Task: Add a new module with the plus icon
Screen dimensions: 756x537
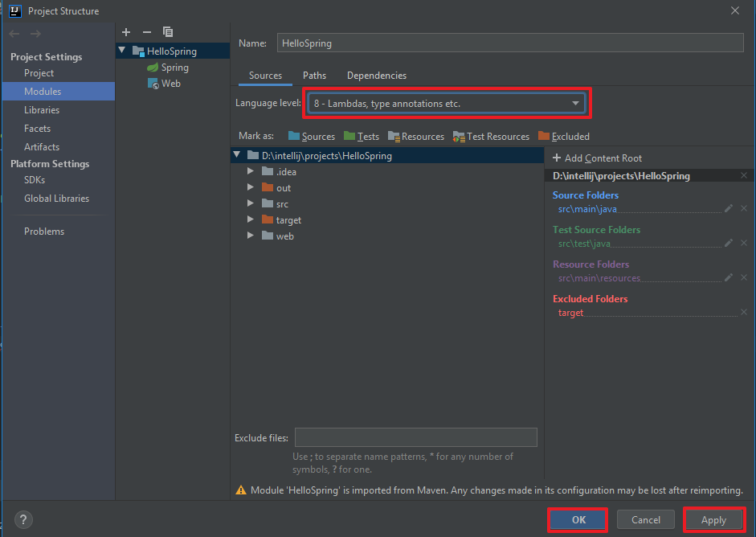Action: [x=126, y=32]
